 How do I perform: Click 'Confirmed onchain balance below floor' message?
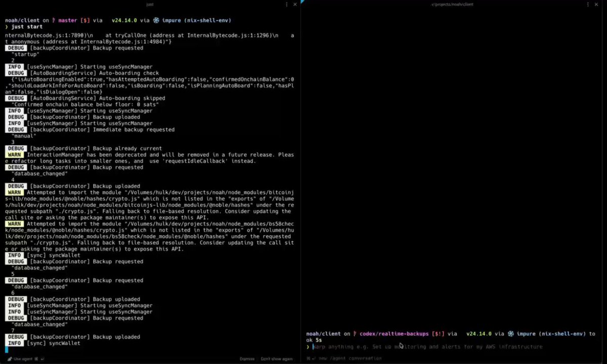[85, 105]
